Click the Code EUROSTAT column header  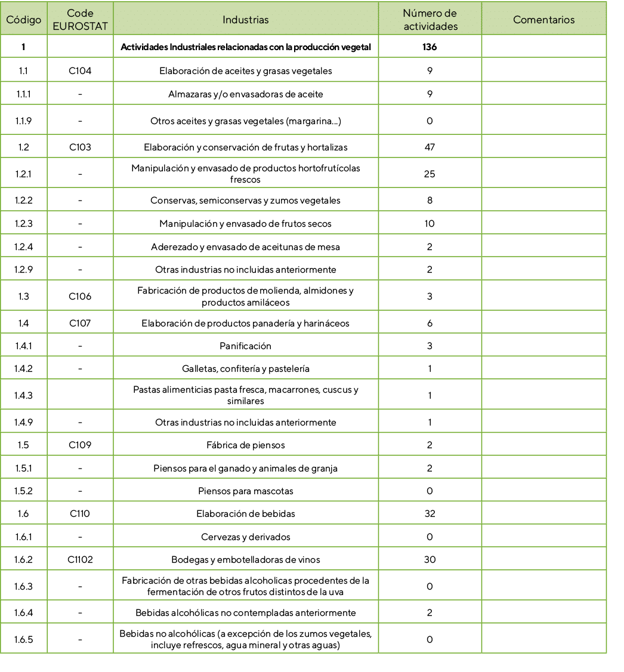tap(80, 20)
